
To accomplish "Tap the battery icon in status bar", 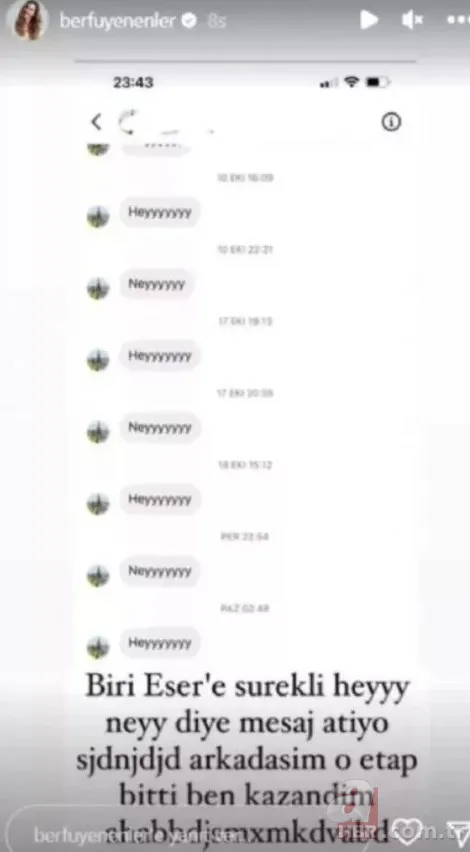I will (x=377, y=82).
